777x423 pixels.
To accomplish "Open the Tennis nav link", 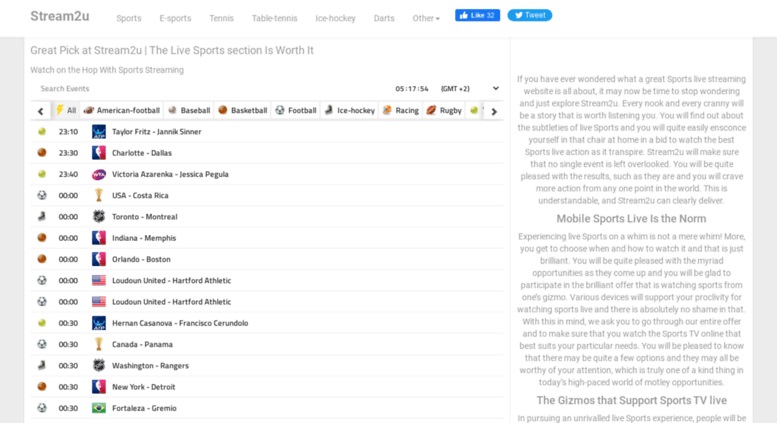I will point(221,18).
